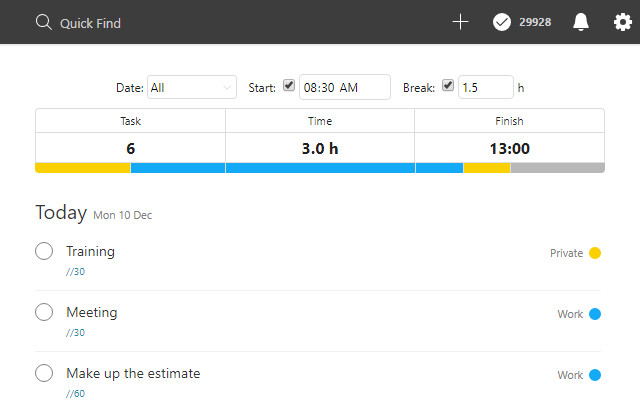Viewport: 640px width, 400px height.
Task: Click the finish time 13:00
Action: click(509, 149)
